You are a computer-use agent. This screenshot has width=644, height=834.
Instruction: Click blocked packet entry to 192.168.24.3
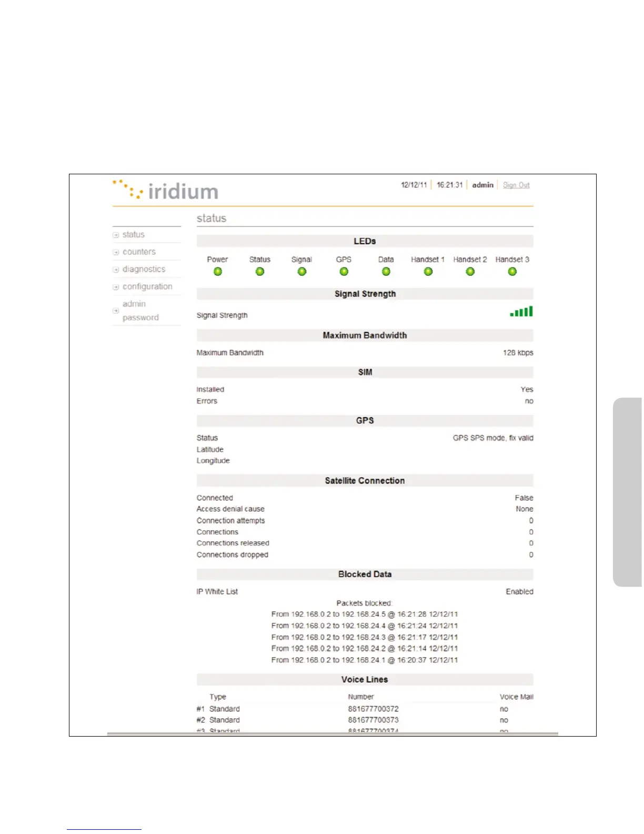(x=365, y=638)
